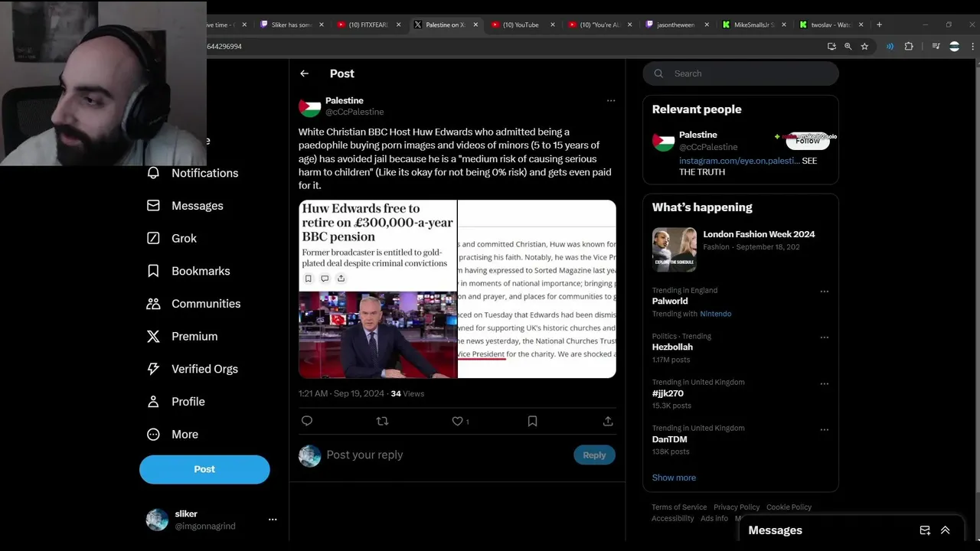Bookmark this page with star icon
This screenshot has height=551, width=980.
pos(864,47)
